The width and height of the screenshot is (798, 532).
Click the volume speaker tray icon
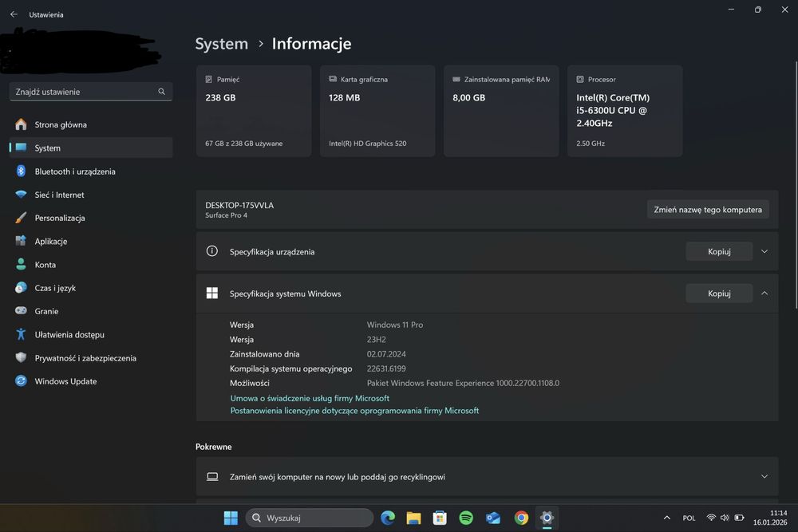pos(725,518)
